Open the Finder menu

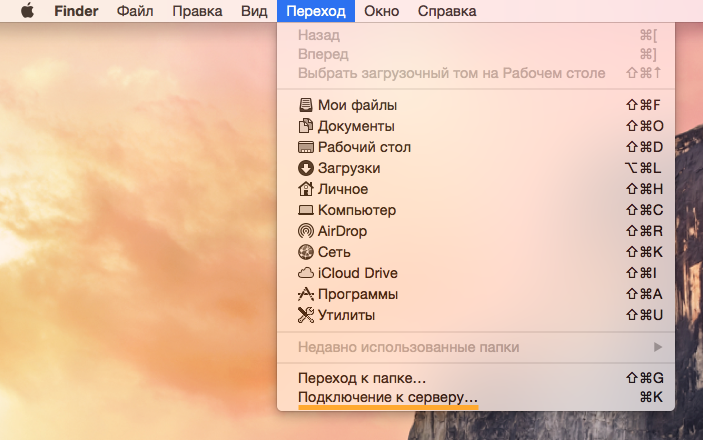pyautogui.click(x=77, y=11)
